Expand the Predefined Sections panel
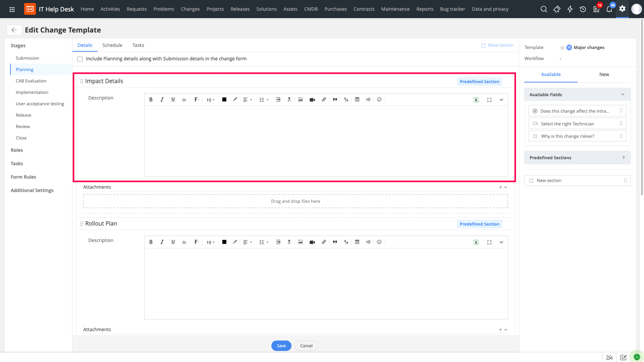 click(x=624, y=158)
